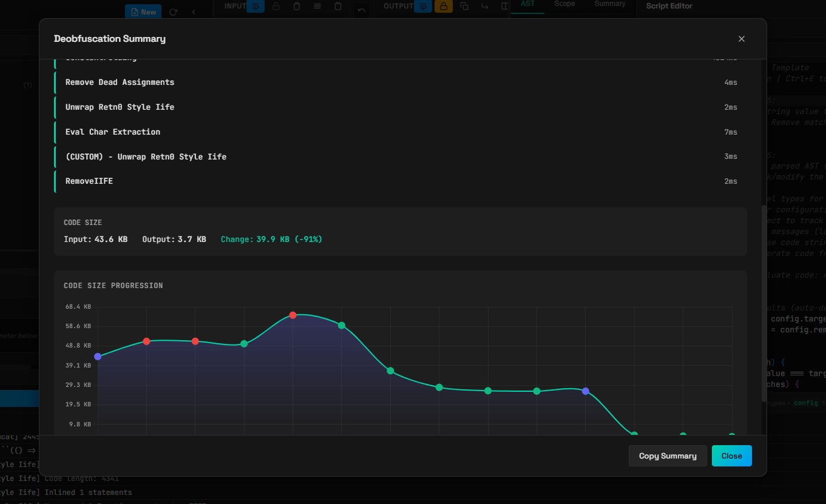Click the 39.1 KB axis label
The height and width of the screenshot is (504, 826).
pos(78,366)
